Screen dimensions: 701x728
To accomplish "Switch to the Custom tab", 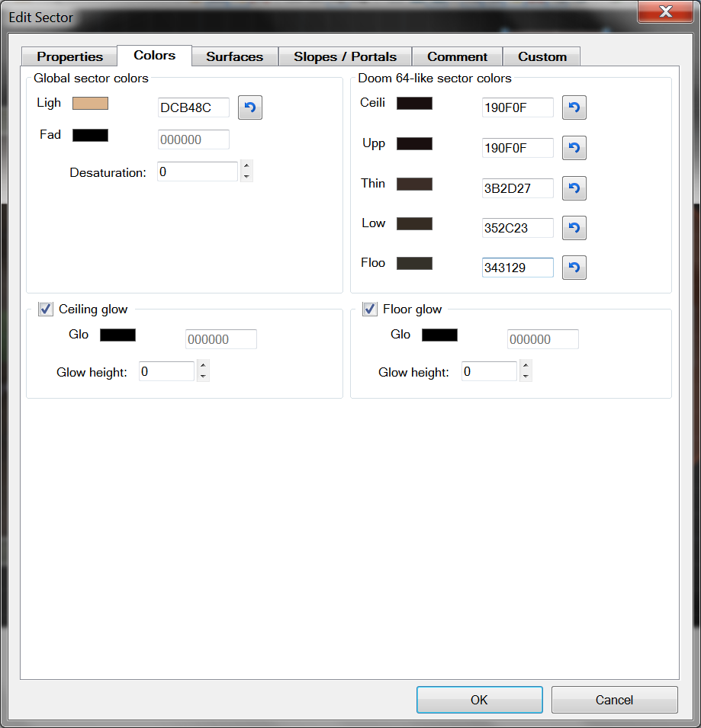I will coord(542,56).
